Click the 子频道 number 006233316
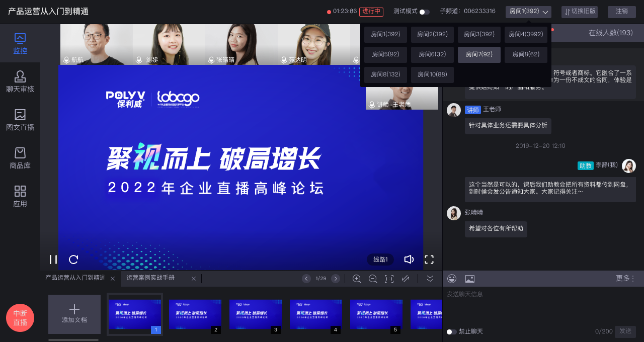Screen dimensions: 644x342 pos(479,11)
